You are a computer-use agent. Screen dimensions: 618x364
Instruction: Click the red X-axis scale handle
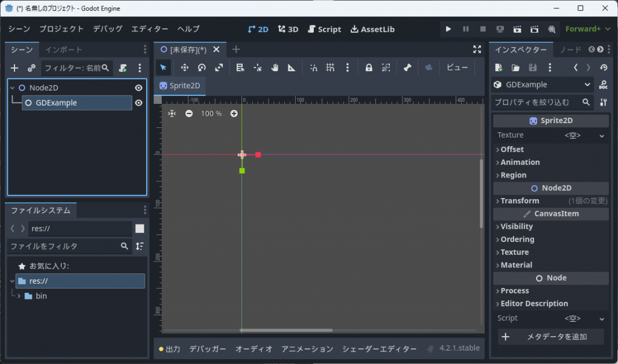258,155
